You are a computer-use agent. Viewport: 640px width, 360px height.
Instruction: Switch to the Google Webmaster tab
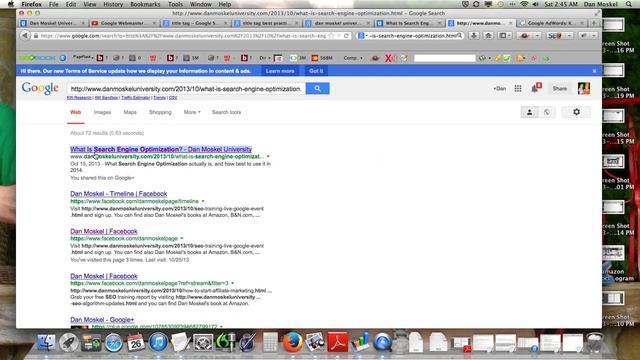124,23
